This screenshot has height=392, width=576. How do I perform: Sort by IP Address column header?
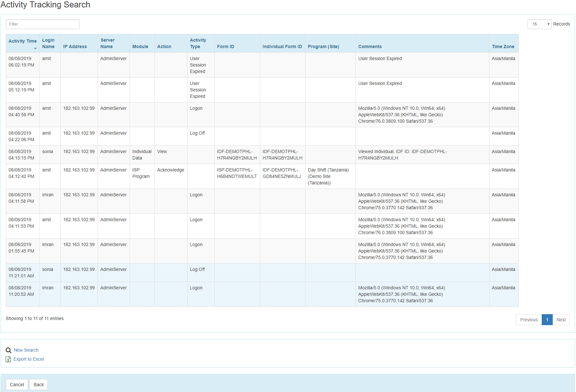coord(79,43)
